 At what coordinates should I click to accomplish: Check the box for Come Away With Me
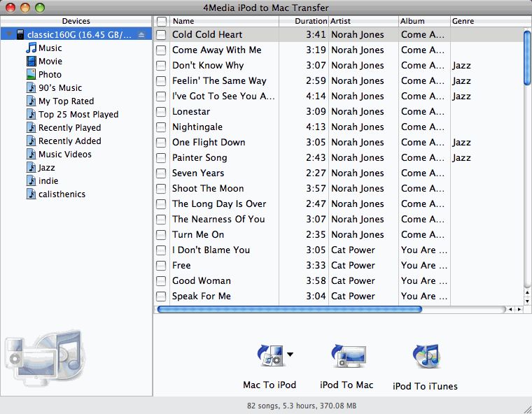tap(161, 50)
